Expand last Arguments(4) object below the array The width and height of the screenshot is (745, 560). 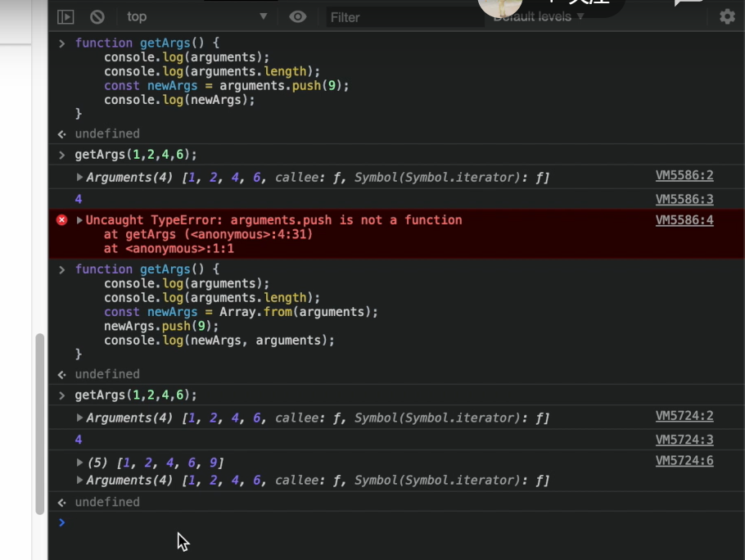(x=80, y=481)
